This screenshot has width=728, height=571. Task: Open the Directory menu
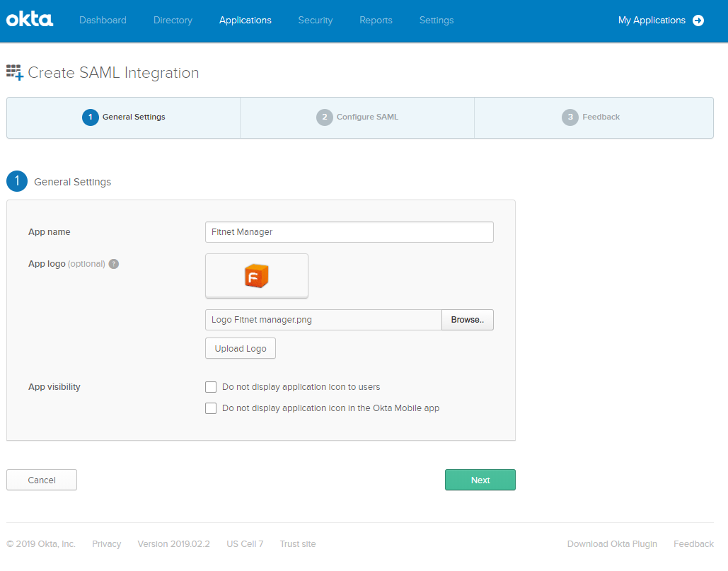[x=173, y=21]
